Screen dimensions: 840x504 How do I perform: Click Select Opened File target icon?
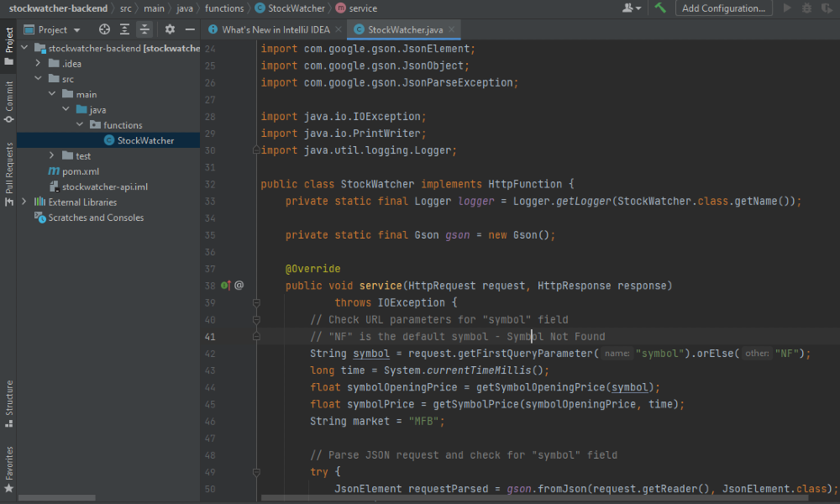(104, 29)
